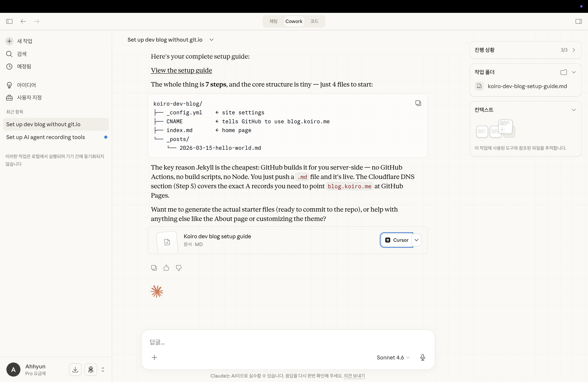
Task: Click the thumbs down feedback icon
Action: 179,268
